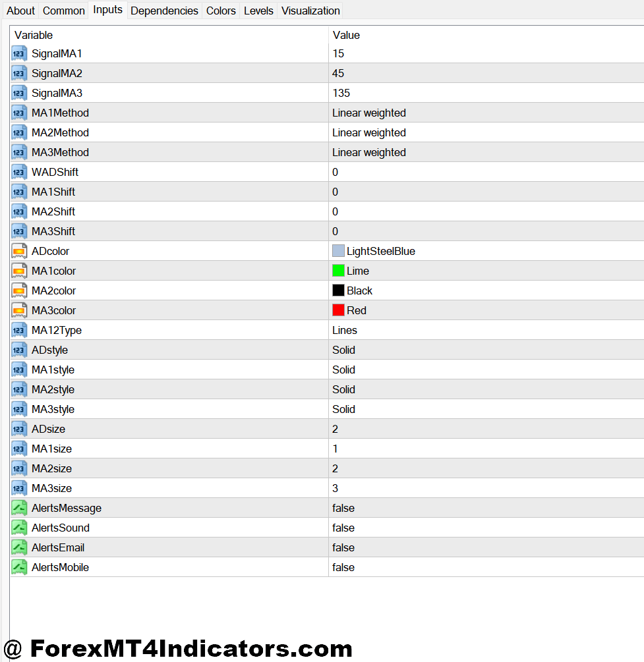Viewport: 644px width, 662px height.
Task: Click the color icon next to MA2color
Action: 19,290
